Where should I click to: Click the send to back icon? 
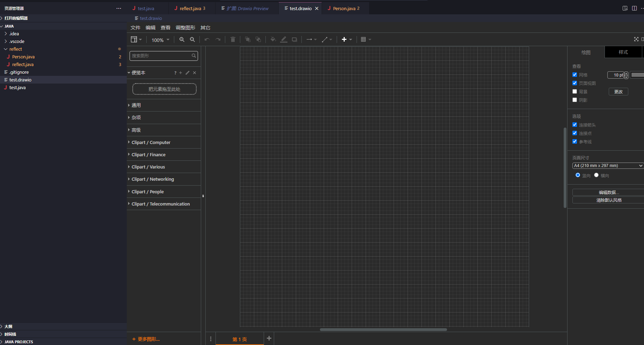pyautogui.click(x=258, y=39)
